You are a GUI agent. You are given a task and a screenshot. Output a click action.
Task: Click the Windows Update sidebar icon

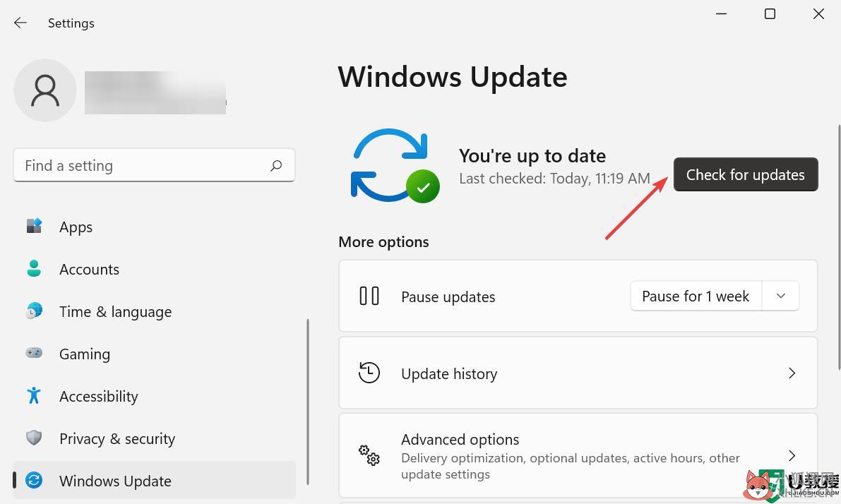tap(34, 480)
